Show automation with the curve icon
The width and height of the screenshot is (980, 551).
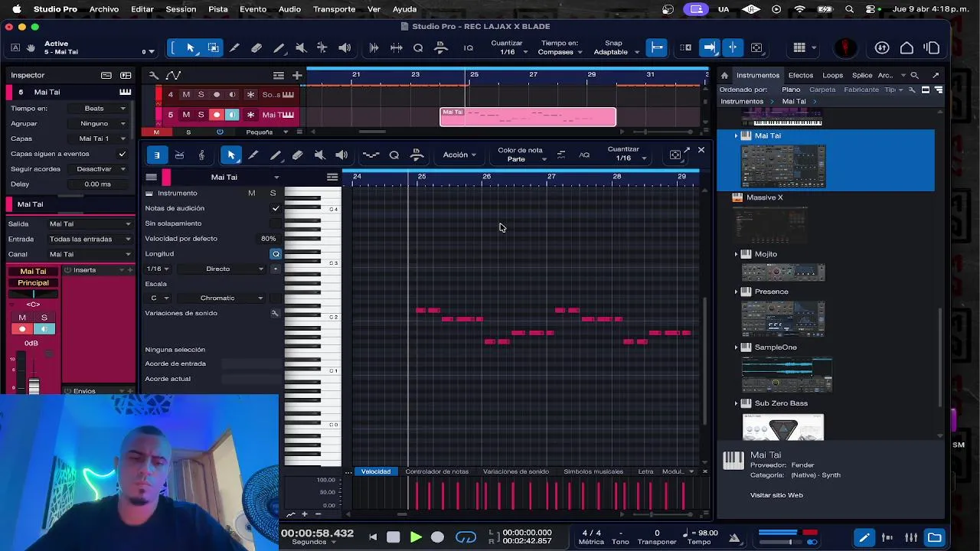(x=173, y=75)
